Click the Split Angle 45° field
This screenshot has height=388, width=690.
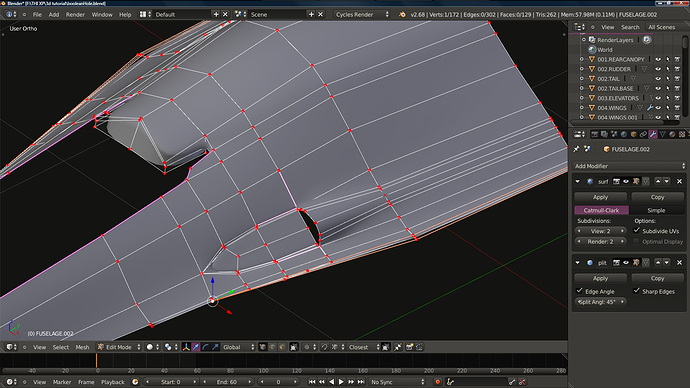pos(601,302)
